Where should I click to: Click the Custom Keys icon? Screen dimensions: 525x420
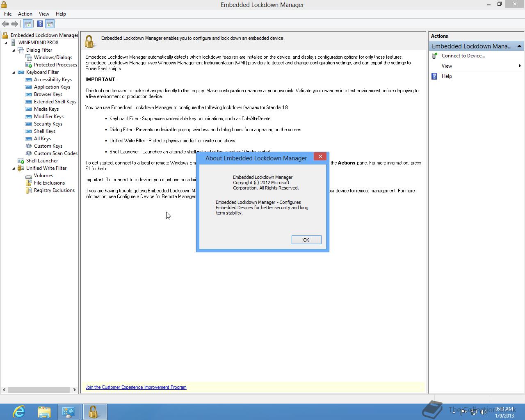pos(29,146)
